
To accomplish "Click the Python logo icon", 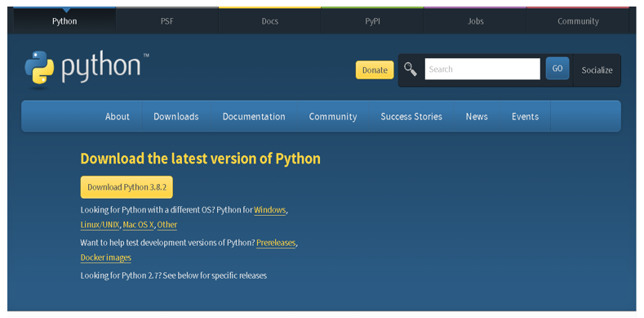I will pyautogui.click(x=39, y=69).
